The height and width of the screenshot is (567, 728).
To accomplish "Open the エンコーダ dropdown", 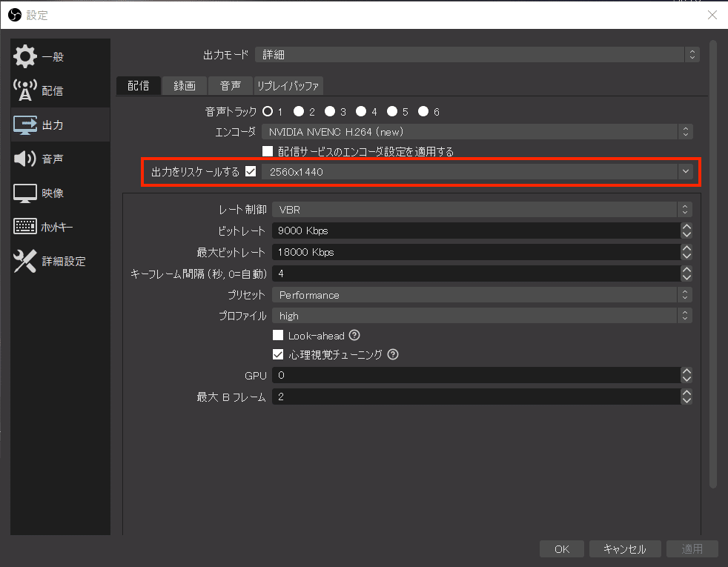I will tap(482, 132).
